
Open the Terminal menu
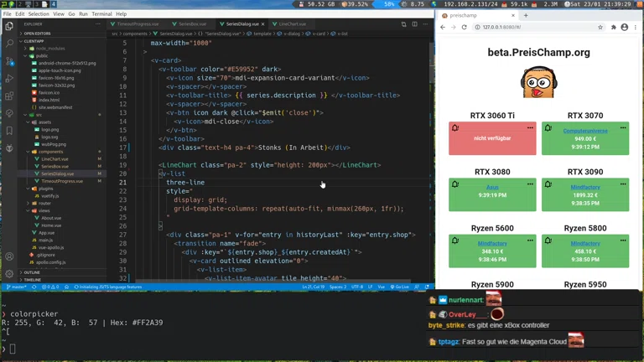[x=101, y=14]
